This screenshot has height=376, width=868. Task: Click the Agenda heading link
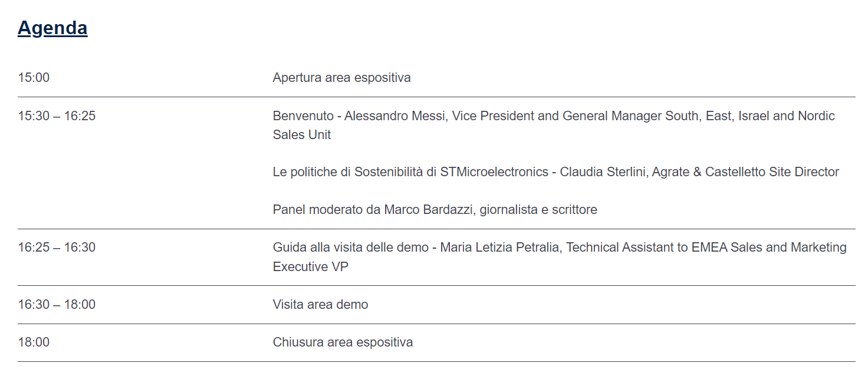pyautogui.click(x=52, y=28)
